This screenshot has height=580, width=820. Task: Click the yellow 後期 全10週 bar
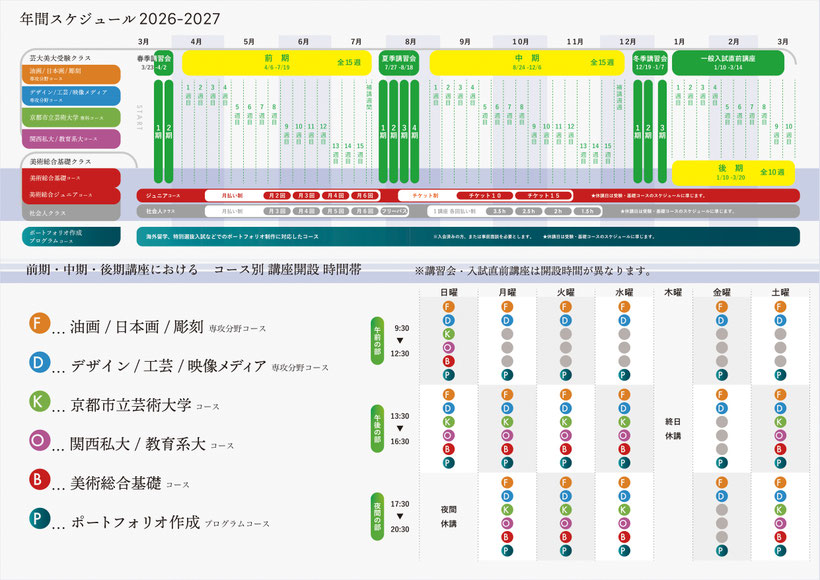coord(733,173)
